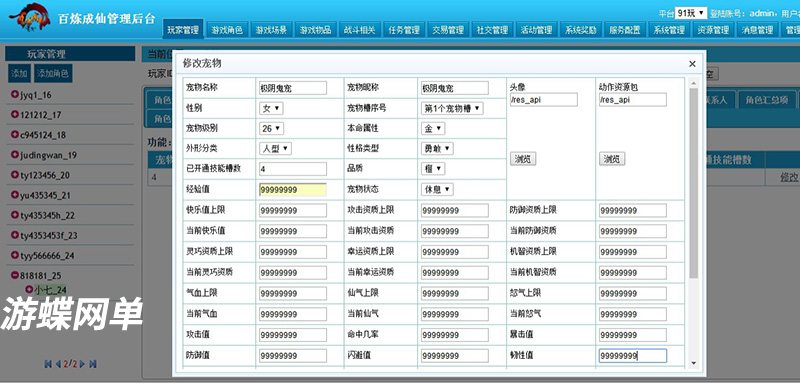Viewport: 800px width, 384px height.
Task: Click the 攻击资质上限 input field
Action: click(455, 211)
